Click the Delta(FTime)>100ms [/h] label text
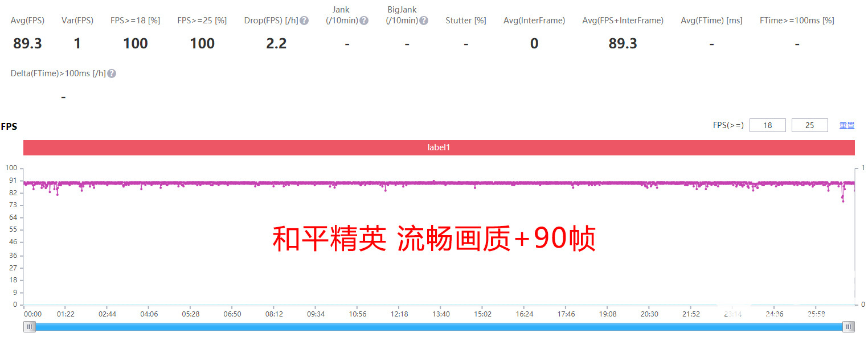868x337 pixels. 58,73
